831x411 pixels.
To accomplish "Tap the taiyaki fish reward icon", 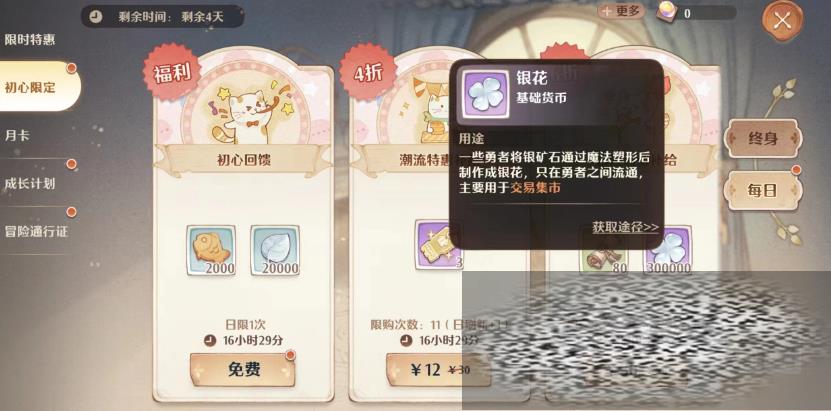I will pyautogui.click(x=211, y=250).
